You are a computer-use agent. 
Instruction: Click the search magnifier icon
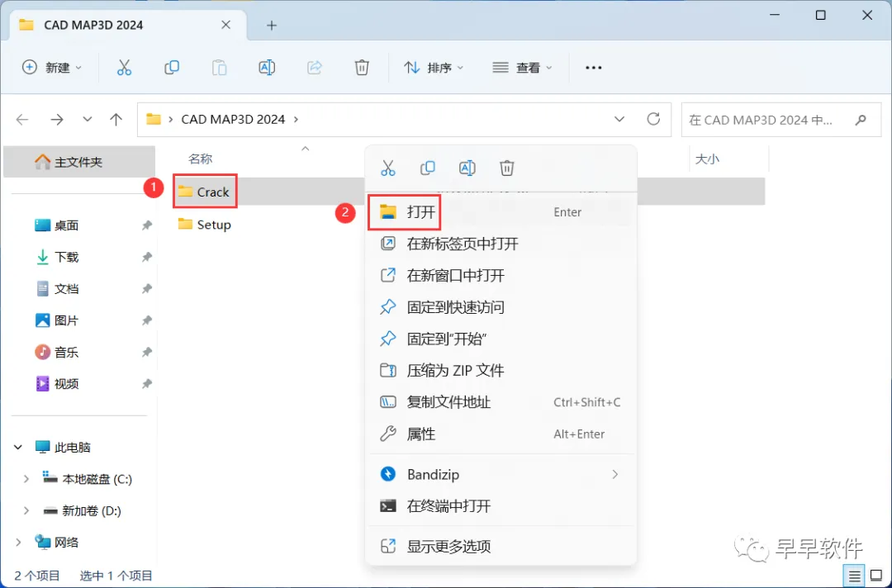tap(861, 120)
